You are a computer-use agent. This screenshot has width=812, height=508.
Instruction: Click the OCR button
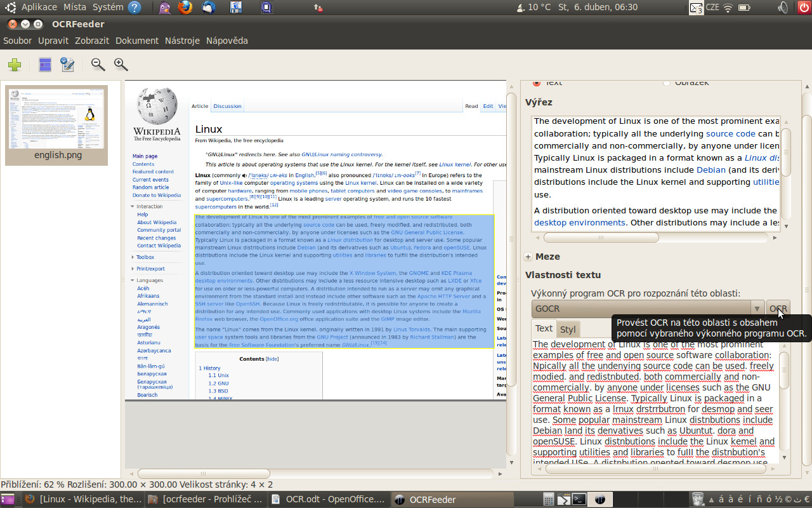click(778, 309)
